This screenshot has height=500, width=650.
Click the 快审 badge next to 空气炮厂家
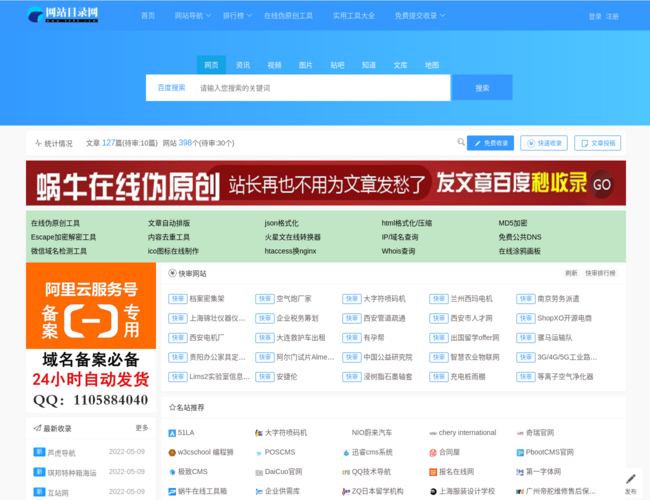point(265,299)
